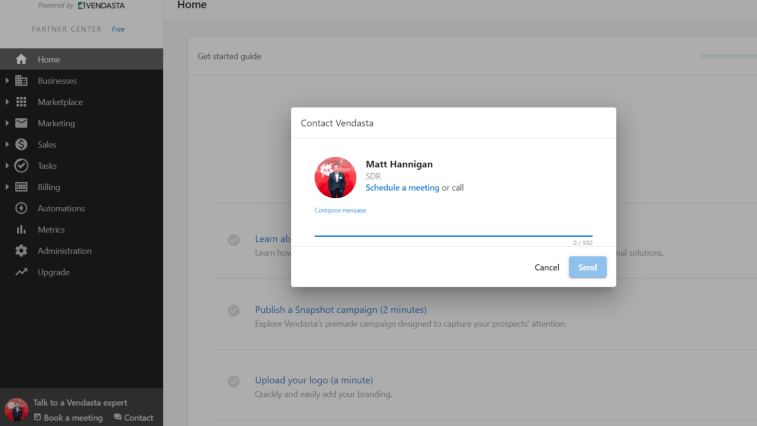
Task: Click the Billing card icon
Action: coord(21,187)
